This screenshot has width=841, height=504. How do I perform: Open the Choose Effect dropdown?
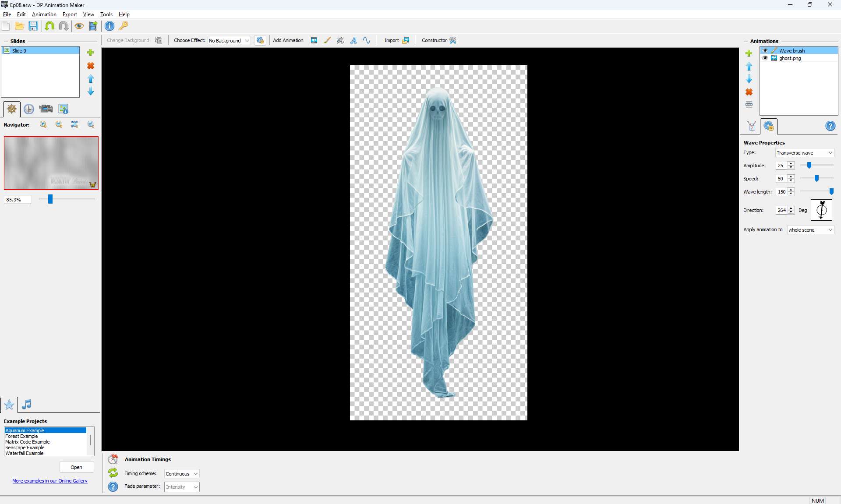point(229,41)
